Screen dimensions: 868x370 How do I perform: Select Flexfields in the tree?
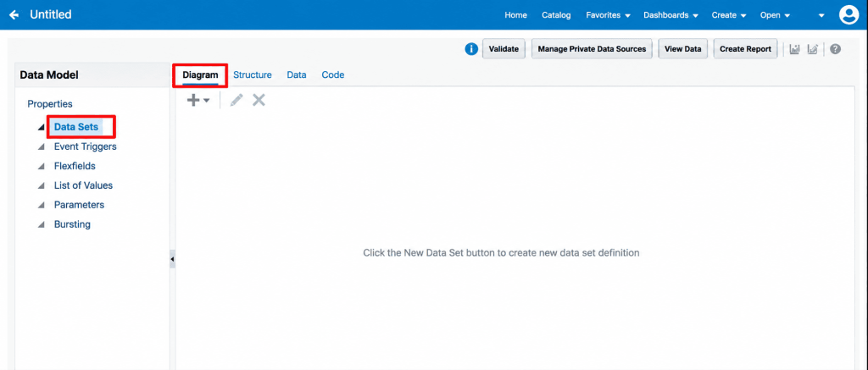pos(75,166)
